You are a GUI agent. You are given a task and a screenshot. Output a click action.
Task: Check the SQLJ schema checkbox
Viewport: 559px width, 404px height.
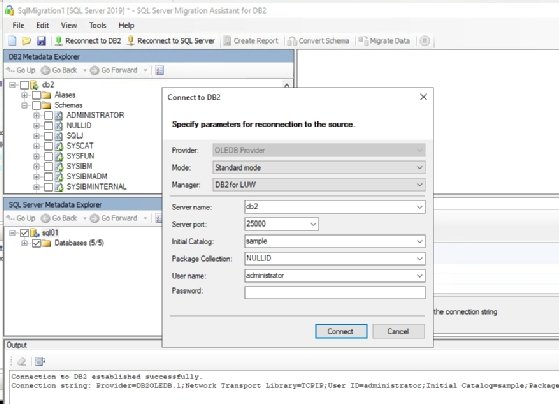(x=48, y=136)
